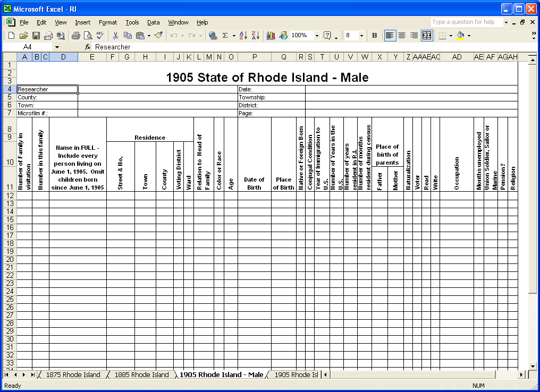Go to the first sheet tab arrow
This screenshot has width=540, height=392.
tap(6, 374)
